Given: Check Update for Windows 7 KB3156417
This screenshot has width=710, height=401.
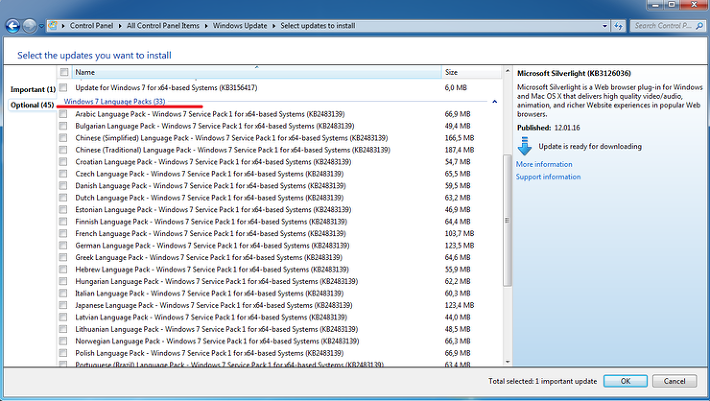Looking at the screenshot, I should tap(63, 87).
